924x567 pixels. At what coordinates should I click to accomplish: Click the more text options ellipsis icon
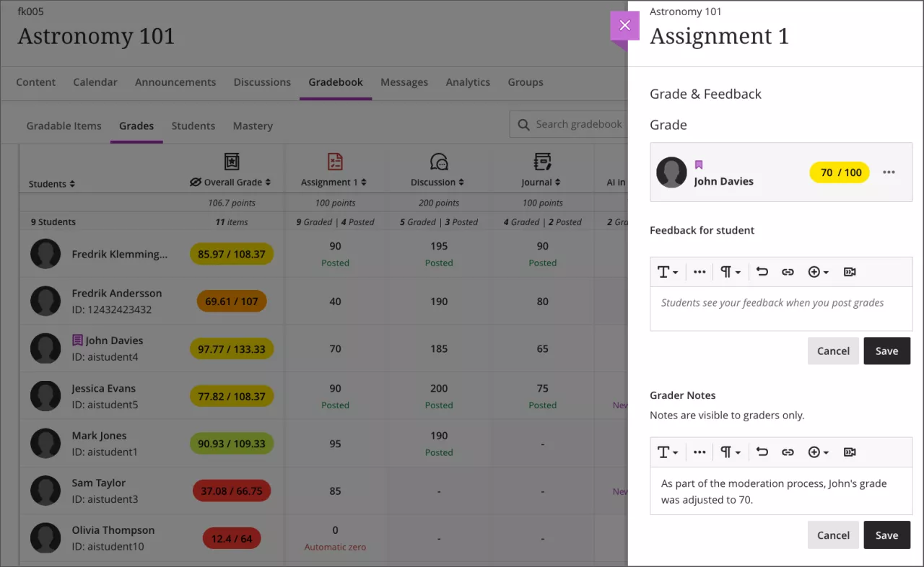pos(699,272)
